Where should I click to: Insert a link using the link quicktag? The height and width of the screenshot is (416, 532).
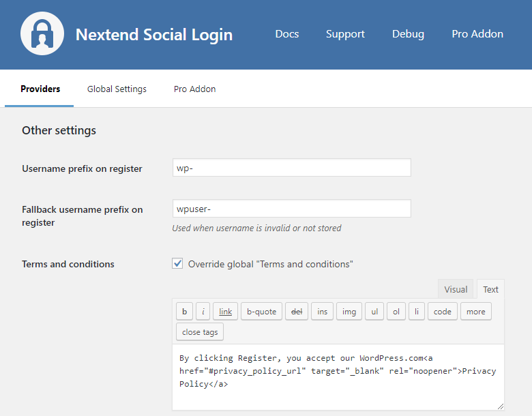tap(226, 312)
